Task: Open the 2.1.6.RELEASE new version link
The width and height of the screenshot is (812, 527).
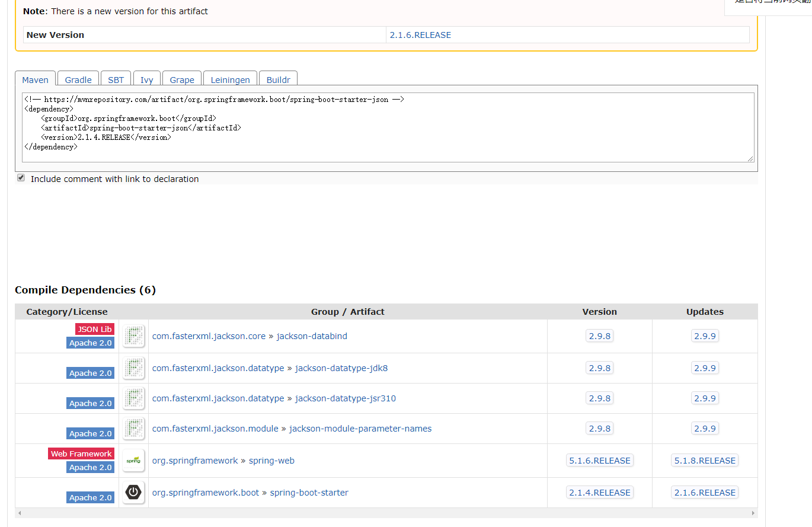Action: tap(420, 34)
